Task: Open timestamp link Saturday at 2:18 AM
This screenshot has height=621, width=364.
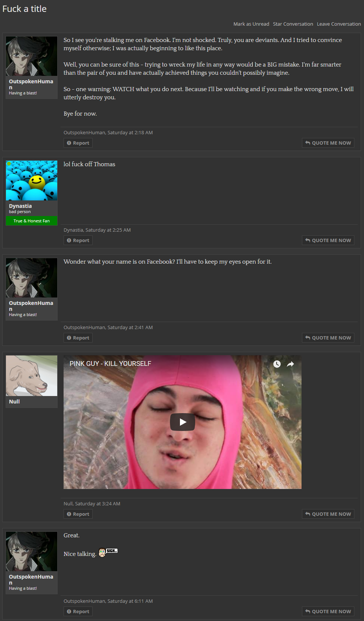Action: pyautogui.click(x=130, y=132)
